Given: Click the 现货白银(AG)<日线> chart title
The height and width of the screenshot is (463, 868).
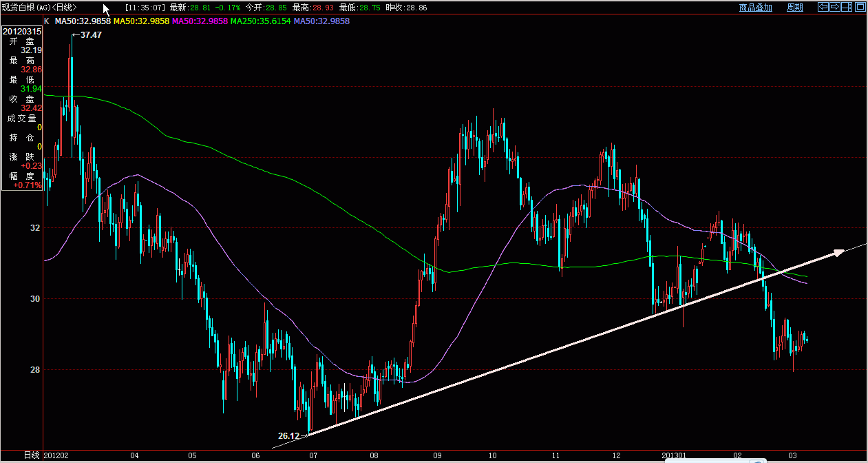Looking at the screenshot, I should 39,8.
